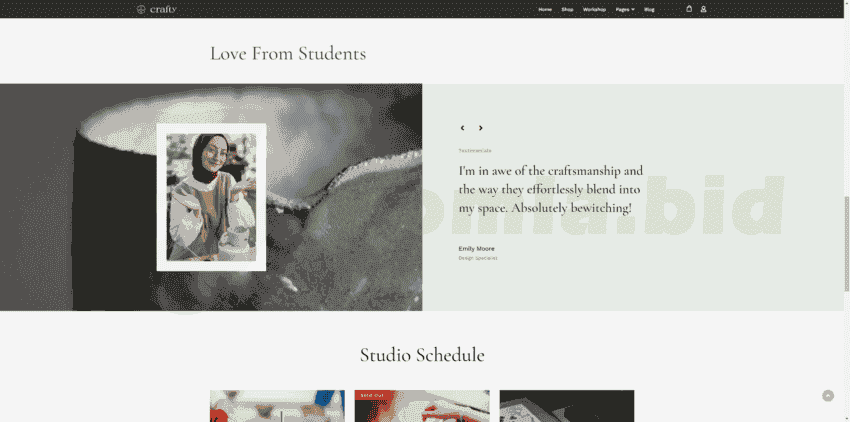Screen dimensions: 850x422
Task: Click the testimonial quote text
Action: [x=551, y=189]
